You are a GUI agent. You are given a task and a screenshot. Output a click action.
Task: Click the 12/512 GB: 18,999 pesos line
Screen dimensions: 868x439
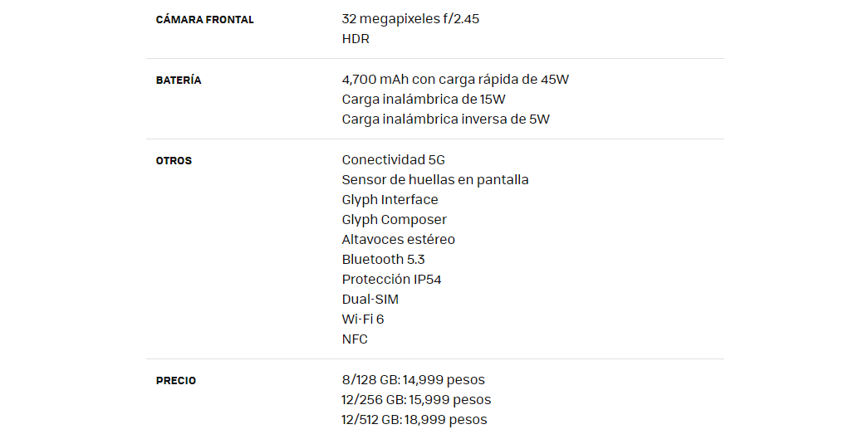point(414,420)
